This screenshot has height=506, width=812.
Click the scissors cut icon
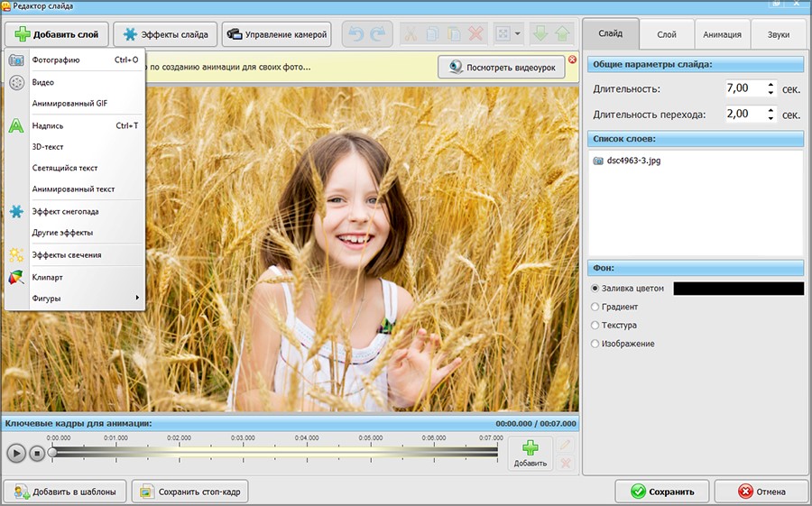pos(411,35)
